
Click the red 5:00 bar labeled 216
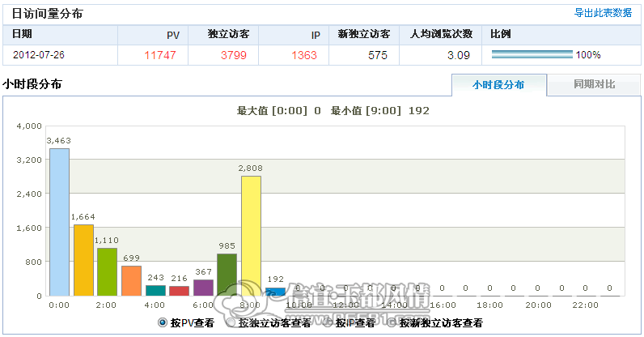(x=180, y=291)
